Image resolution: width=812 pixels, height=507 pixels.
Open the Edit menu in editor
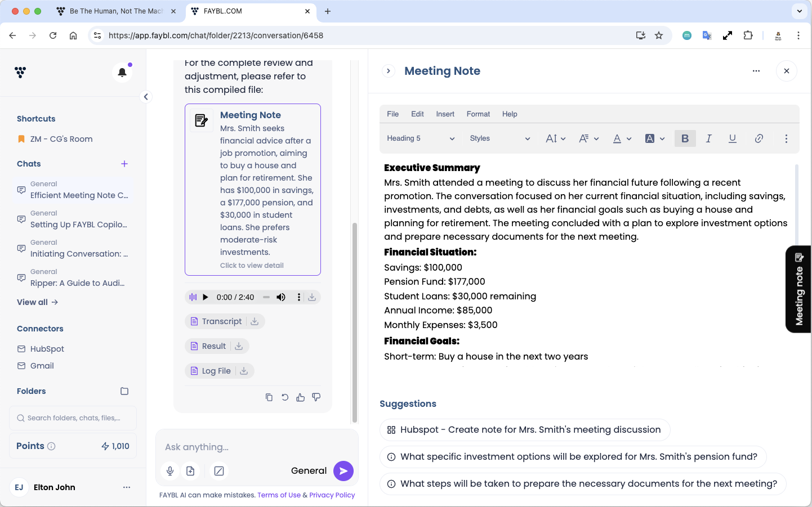417,114
